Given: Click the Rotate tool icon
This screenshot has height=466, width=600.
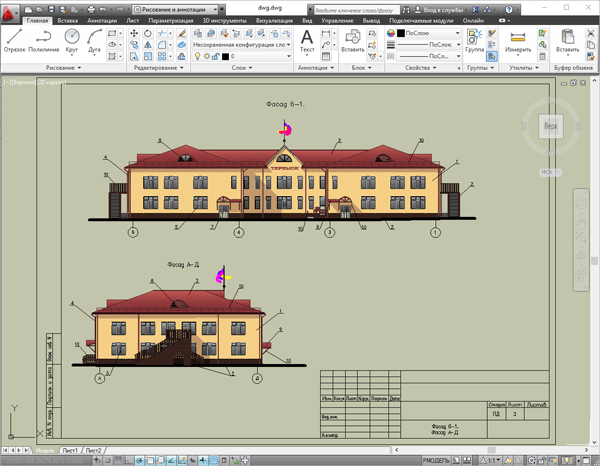Looking at the screenshot, I should pos(148,33).
